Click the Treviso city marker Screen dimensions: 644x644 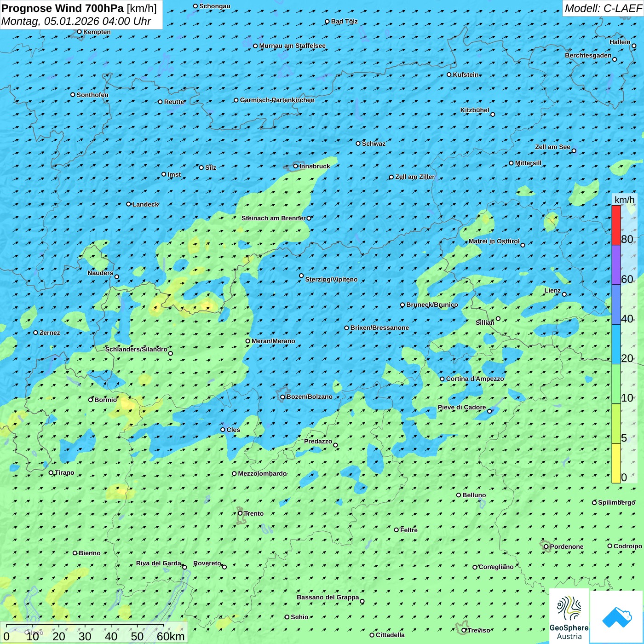coord(464,630)
